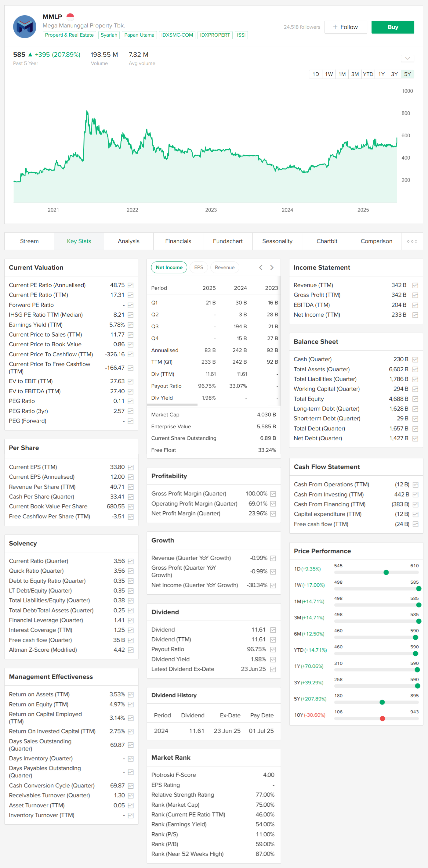Viewport: 428px width, 868px height.
Task: Open the Fundachart tab
Action: coord(228,241)
